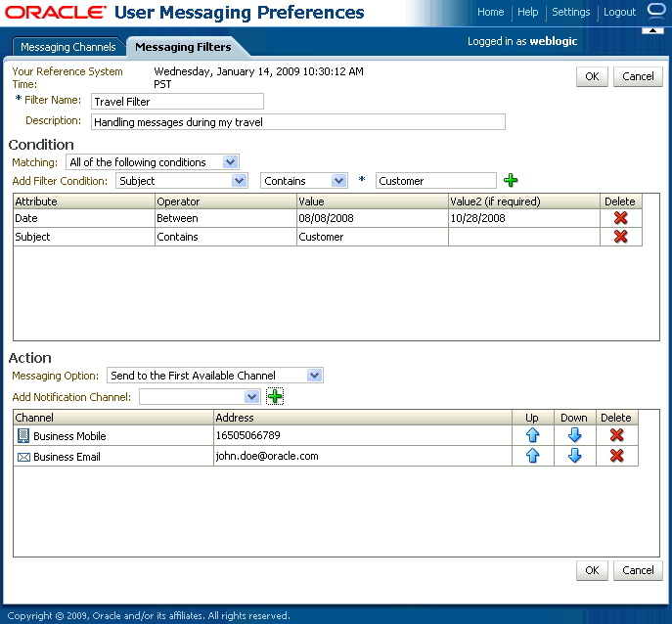The height and width of the screenshot is (624, 672).
Task: Click the Oracle O icon beside Logout
Action: 656,11
